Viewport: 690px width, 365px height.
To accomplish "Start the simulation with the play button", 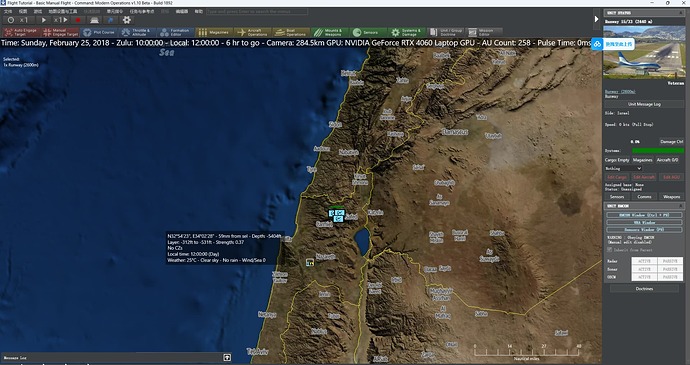I will point(44,20).
